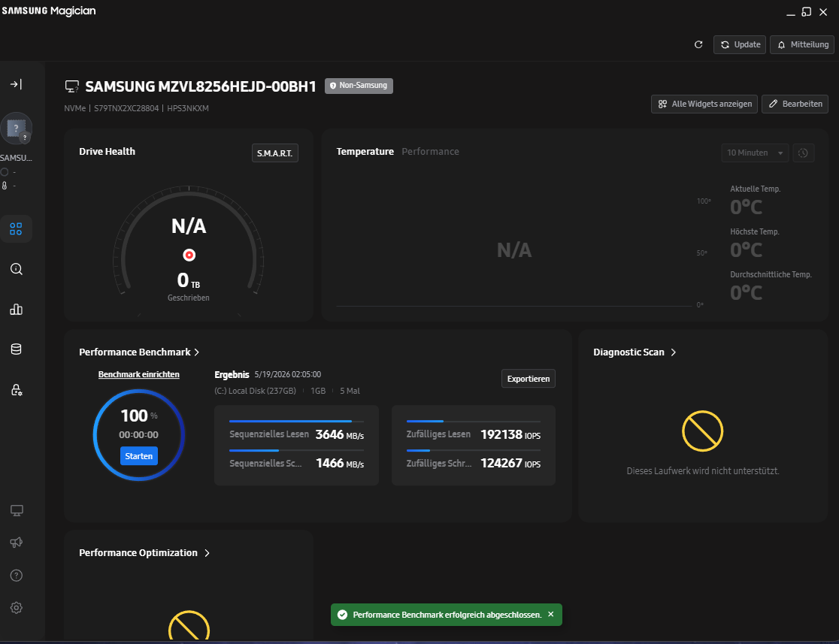Open the bar chart benchmark sidebar icon

[16, 309]
